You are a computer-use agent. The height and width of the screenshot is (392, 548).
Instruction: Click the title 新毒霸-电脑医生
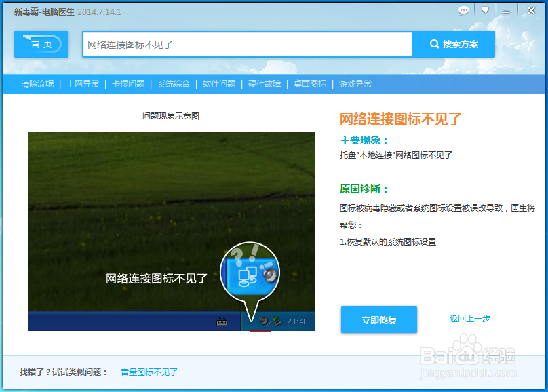[x=44, y=12]
